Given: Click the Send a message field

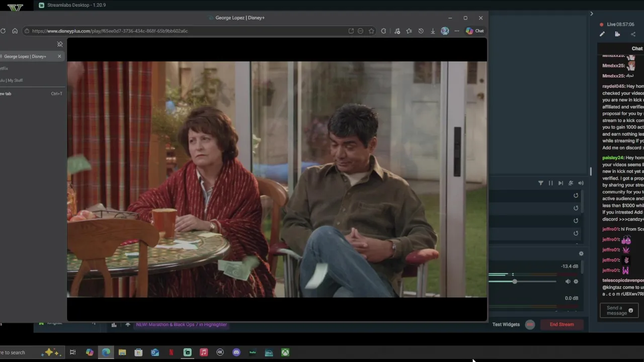Looking at the screenshot, I should 619,310.
